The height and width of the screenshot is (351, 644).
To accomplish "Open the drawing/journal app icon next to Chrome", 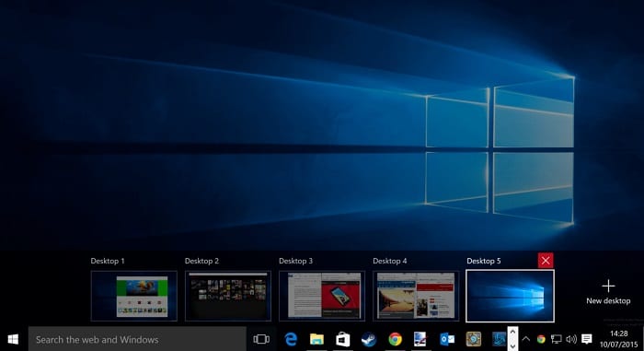I will 420,339.
